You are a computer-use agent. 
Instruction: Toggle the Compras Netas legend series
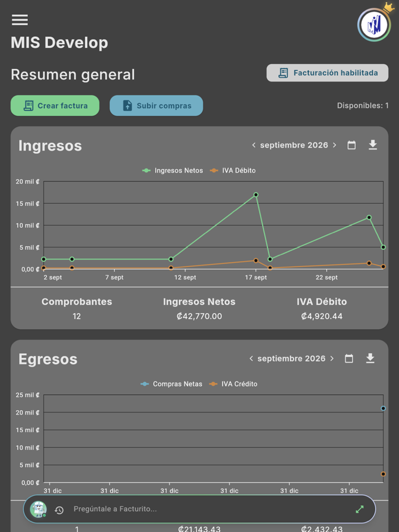tap(171, 384)
